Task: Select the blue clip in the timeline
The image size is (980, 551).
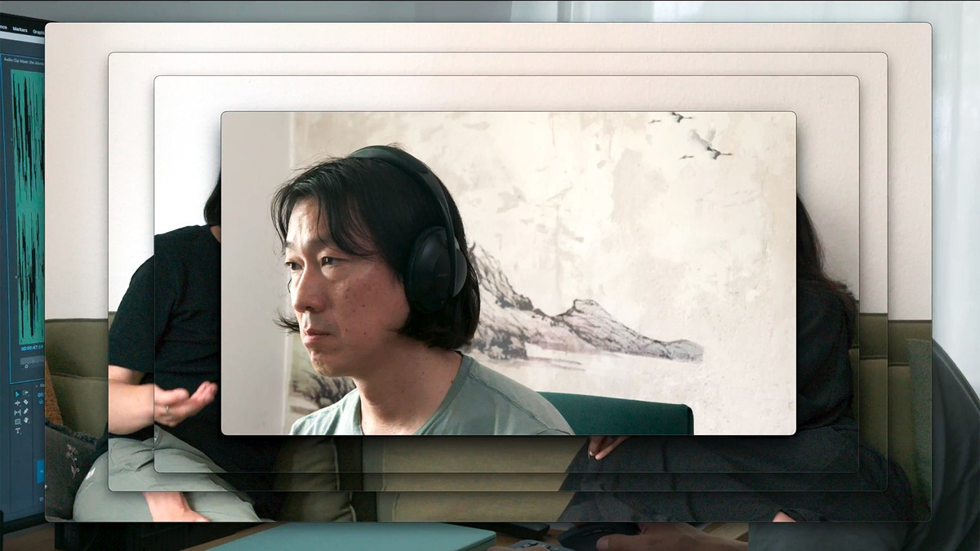Action: pos(40,471)
